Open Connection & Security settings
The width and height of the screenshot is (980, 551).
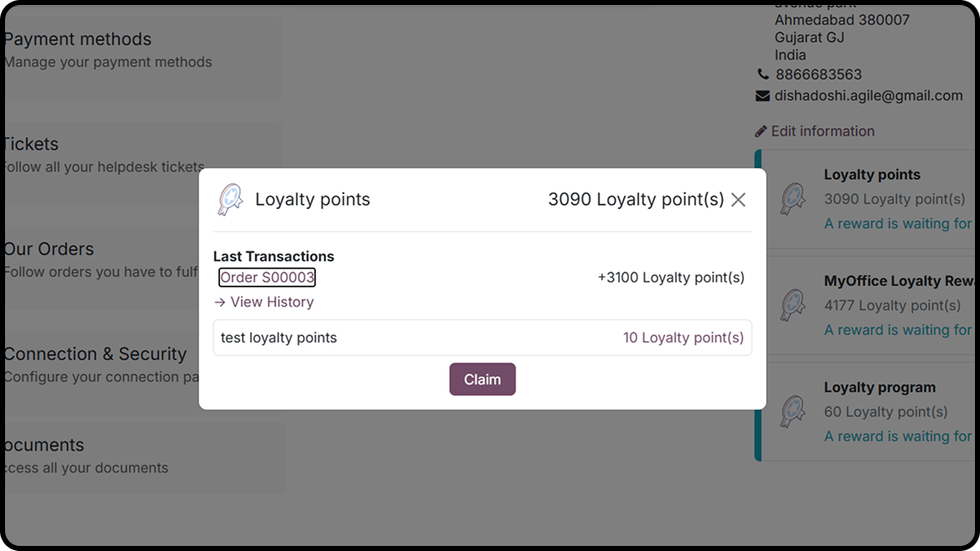pyautogui.click(x=95, y=354)
